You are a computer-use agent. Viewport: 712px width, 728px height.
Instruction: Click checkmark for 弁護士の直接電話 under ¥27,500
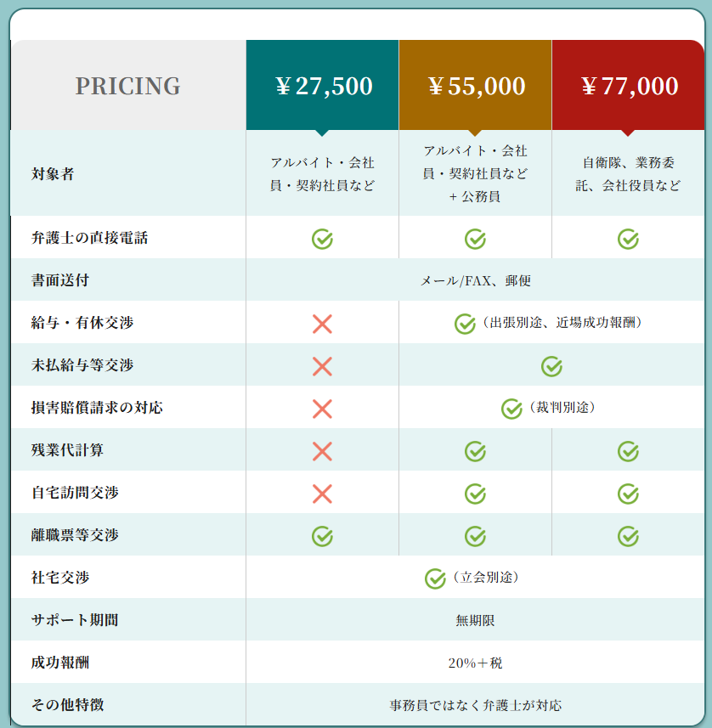[x=322, y=239]
